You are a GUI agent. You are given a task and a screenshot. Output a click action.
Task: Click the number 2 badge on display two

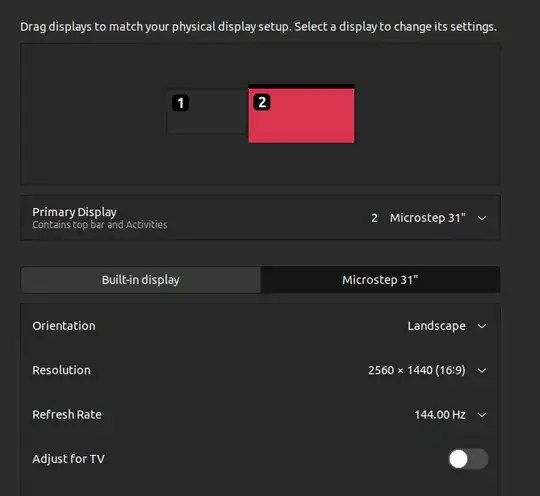262,102
